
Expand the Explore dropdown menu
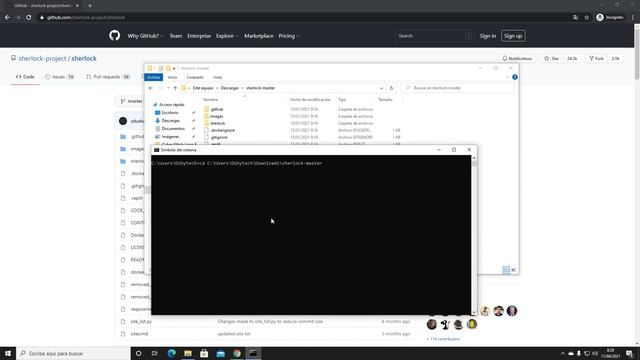227,36
